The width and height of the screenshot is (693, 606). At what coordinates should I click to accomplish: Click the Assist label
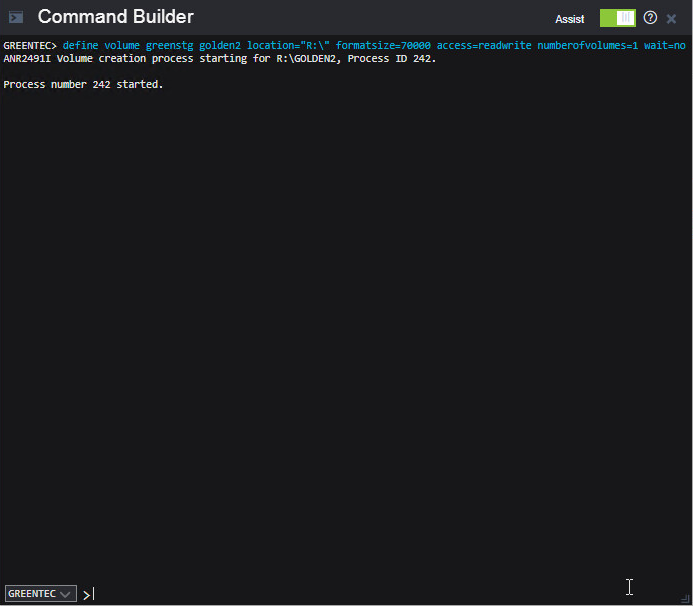[570, 19]
